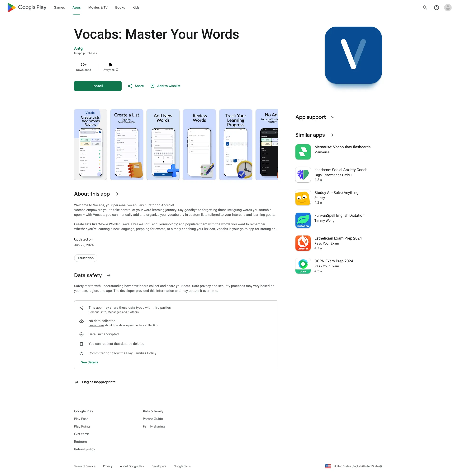Click the data sharing icon
This screenshot has width=456, height=476.
click(81, 307)
